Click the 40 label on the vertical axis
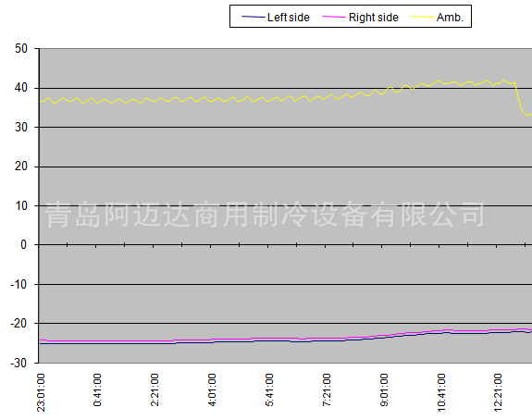 pos(21,88)
